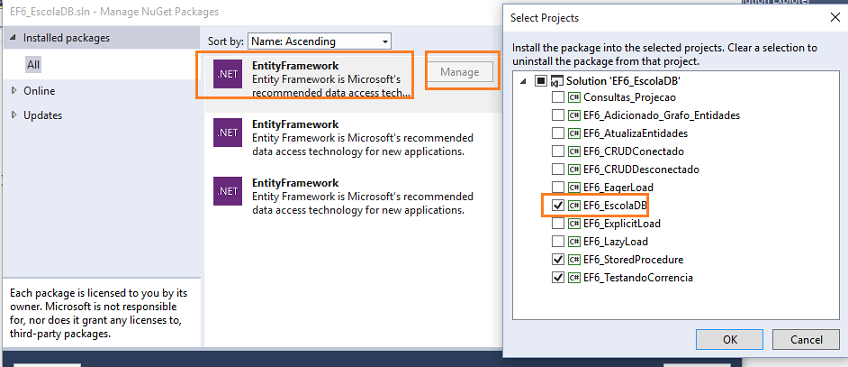Viewport: 848px width, 367px height.
Task: Click the Manage button for EntityFramework
Action: pos(460,71)
